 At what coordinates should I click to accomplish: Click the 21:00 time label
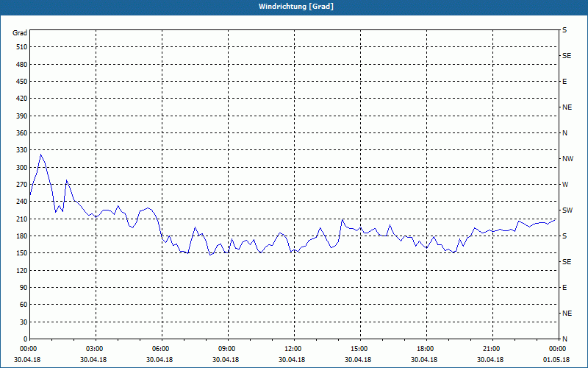tap(492, 349)
